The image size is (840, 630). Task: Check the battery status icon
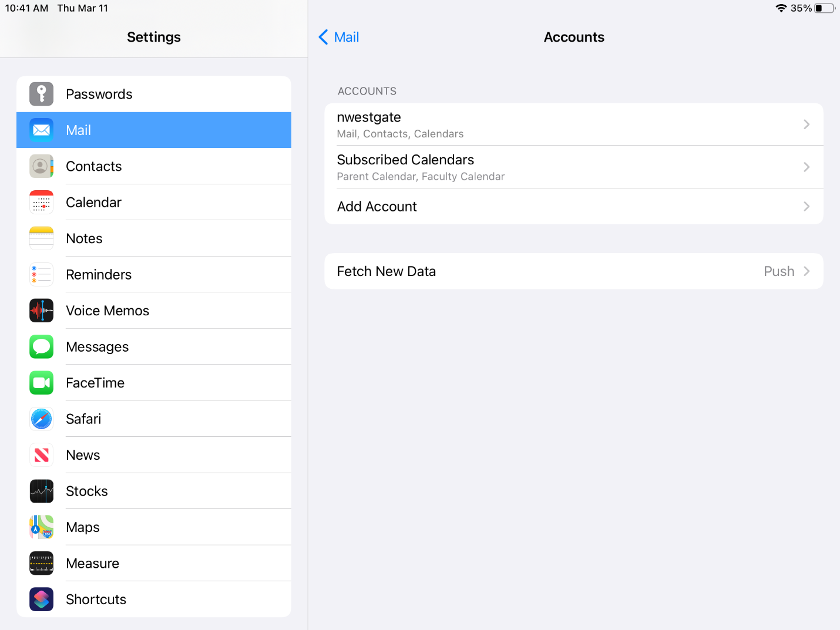(x=825, y=8)
